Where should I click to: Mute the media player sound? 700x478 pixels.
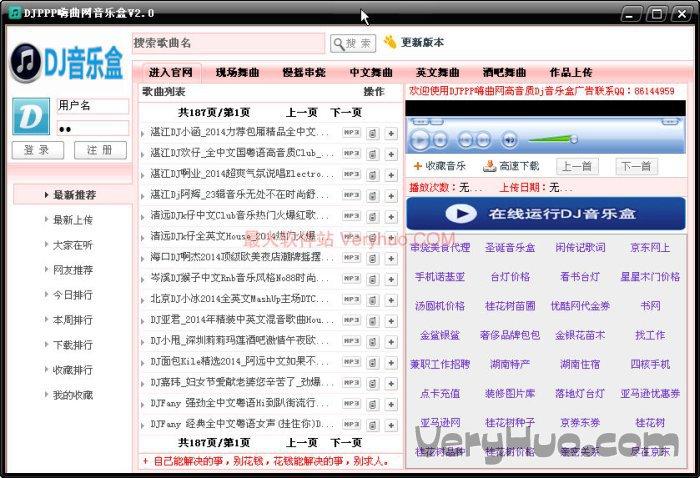(x=509, y=140)
